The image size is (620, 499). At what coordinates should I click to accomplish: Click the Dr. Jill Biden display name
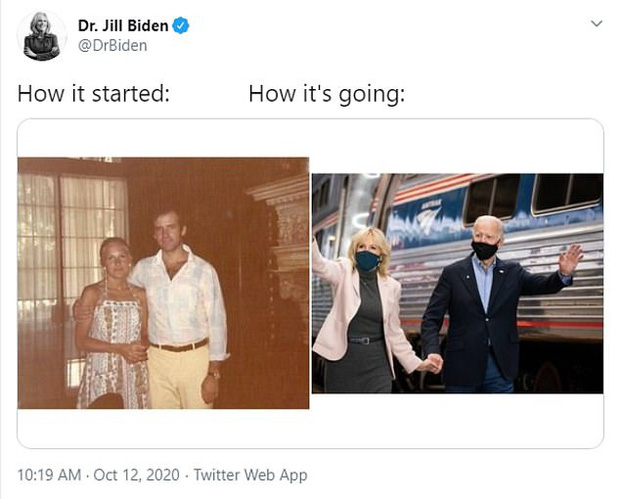[x=123, y=26]
